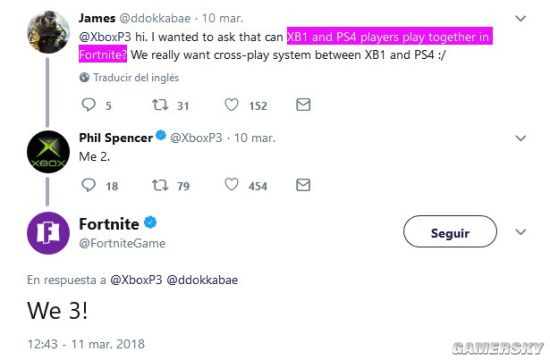Share Phil Spencer's tweet by message
Viewport: 550px width, 360px height.
click(303, 185)
